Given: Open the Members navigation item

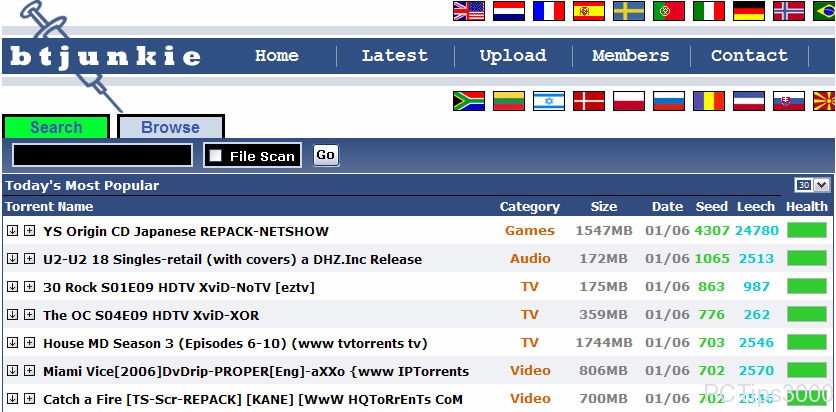Looking at the screenshot, I should click(631, 55).
